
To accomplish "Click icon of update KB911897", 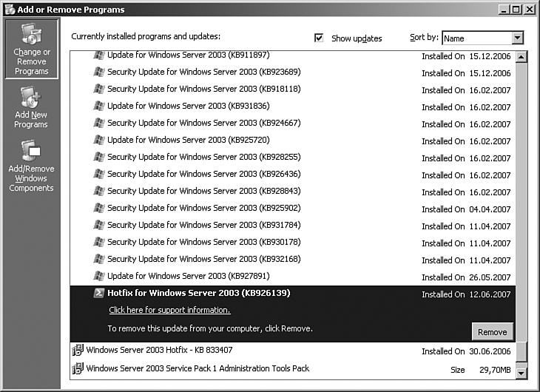I will (99, 55).
